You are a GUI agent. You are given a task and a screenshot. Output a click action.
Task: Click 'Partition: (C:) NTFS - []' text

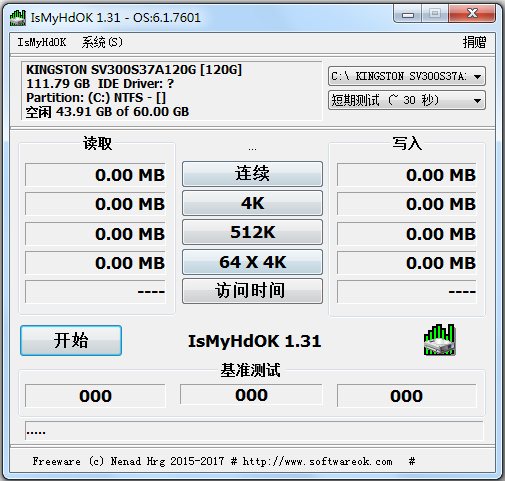pos(96,98)
